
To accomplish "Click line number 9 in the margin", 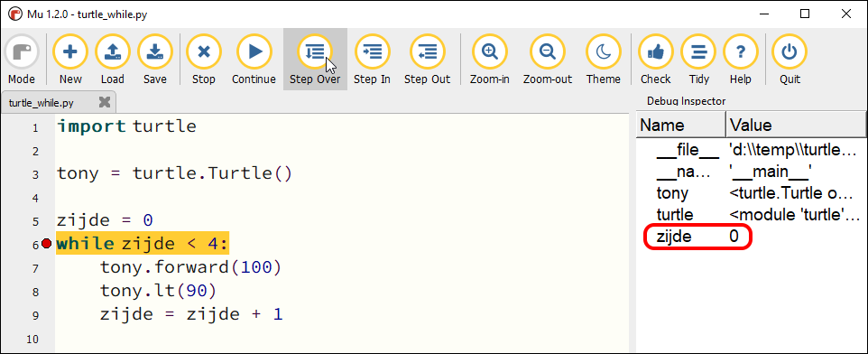I will point(35,316).
